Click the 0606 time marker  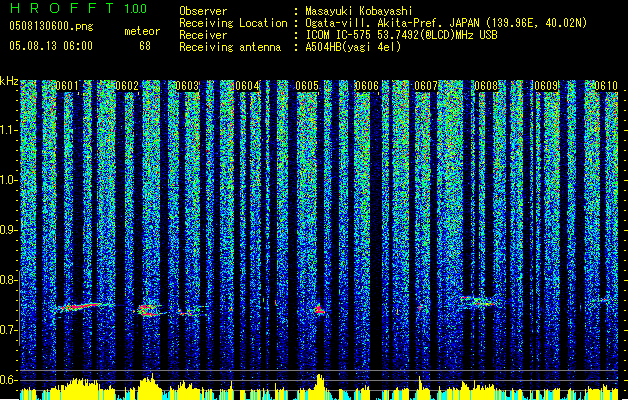coord(367,86)
